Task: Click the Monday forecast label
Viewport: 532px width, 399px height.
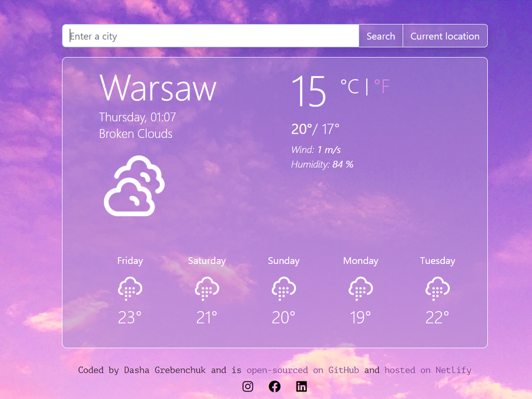Action: 361,261
